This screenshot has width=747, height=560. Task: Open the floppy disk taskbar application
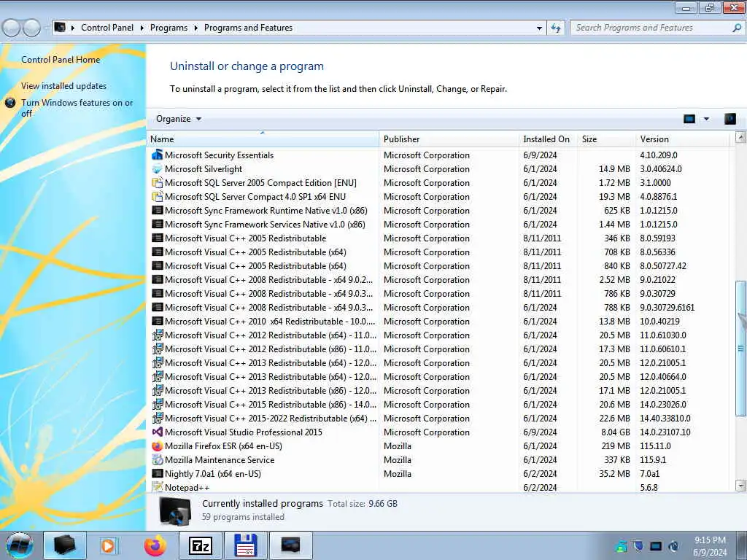pos(246,545)
